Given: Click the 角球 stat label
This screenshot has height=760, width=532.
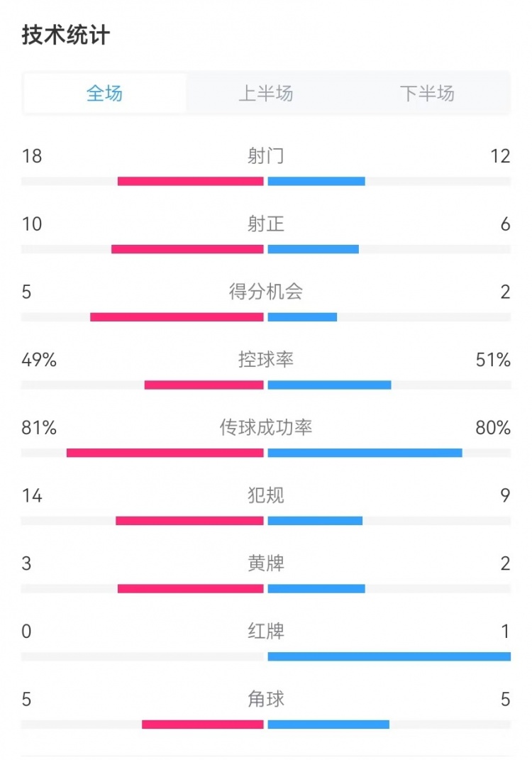Looking at the screenshot, I should click(266, 700).
